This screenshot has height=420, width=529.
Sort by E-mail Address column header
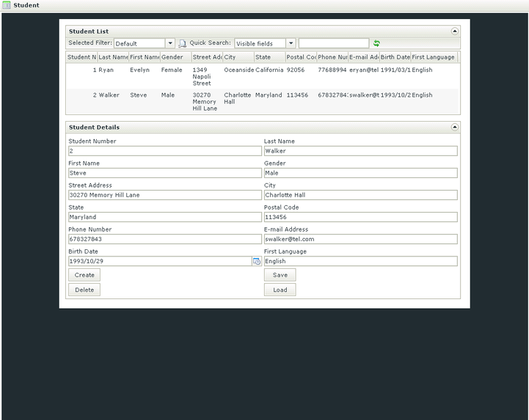tap(364, 57)
